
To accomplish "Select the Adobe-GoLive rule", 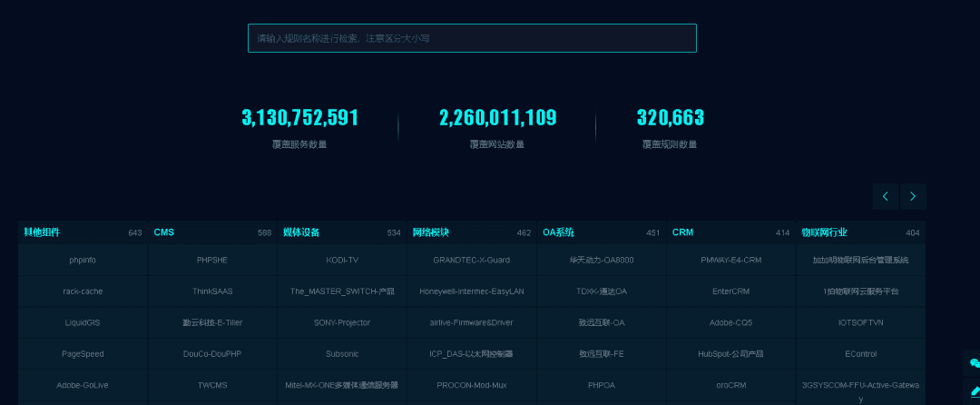I will pos(83,385).
